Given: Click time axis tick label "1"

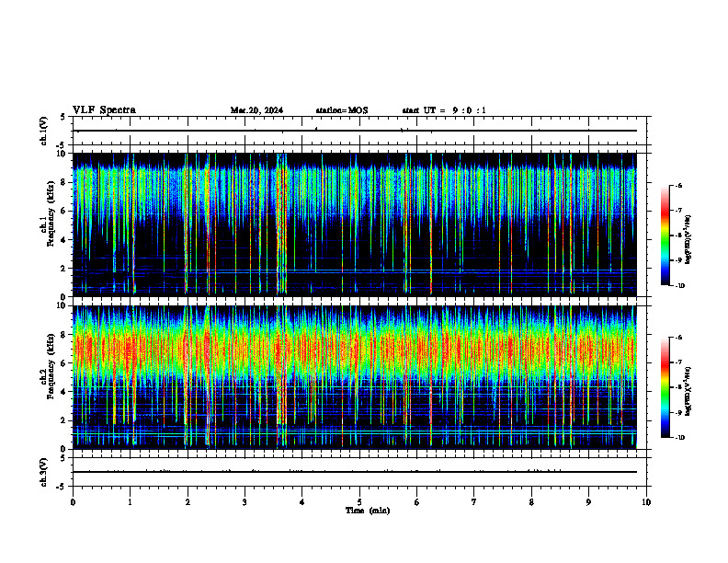Looking at the screenshot, I should [130, 502].
